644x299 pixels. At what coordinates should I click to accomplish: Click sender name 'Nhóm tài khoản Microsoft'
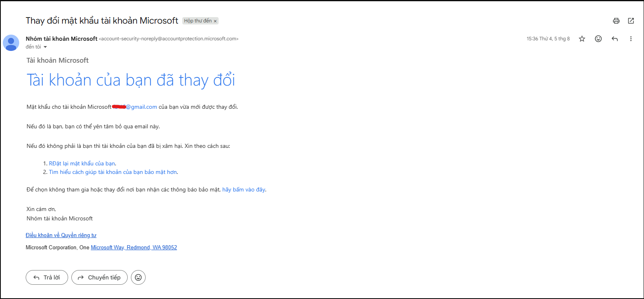62,39
